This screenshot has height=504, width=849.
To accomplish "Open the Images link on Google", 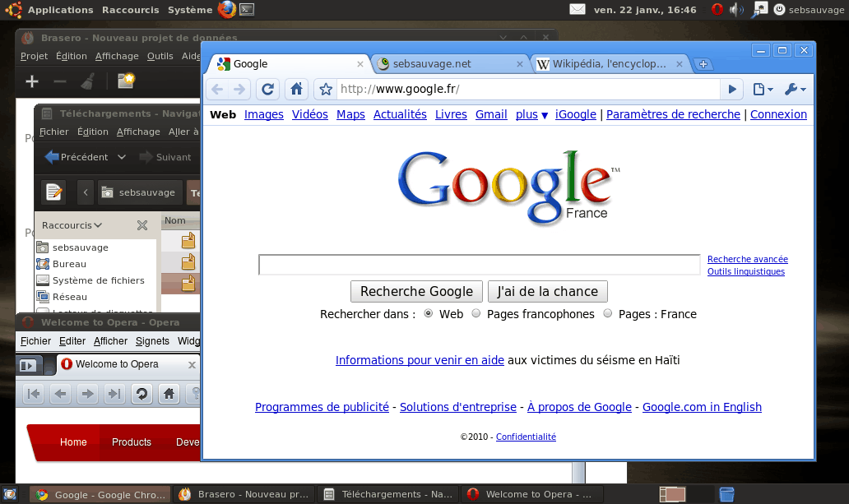I will pos(264,115).
